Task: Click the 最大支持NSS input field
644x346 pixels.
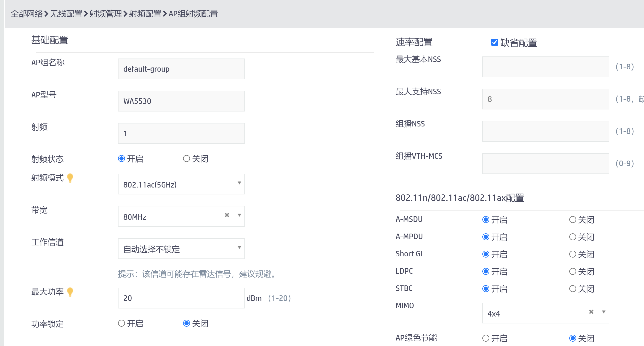Action: coord(545,99)
